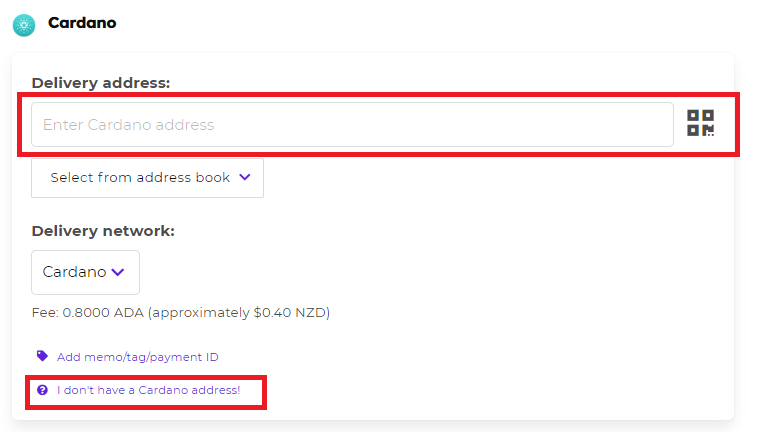
Task: Click the 'Select from address book' text
Action: pyautogui.click(x=140, y=178)
